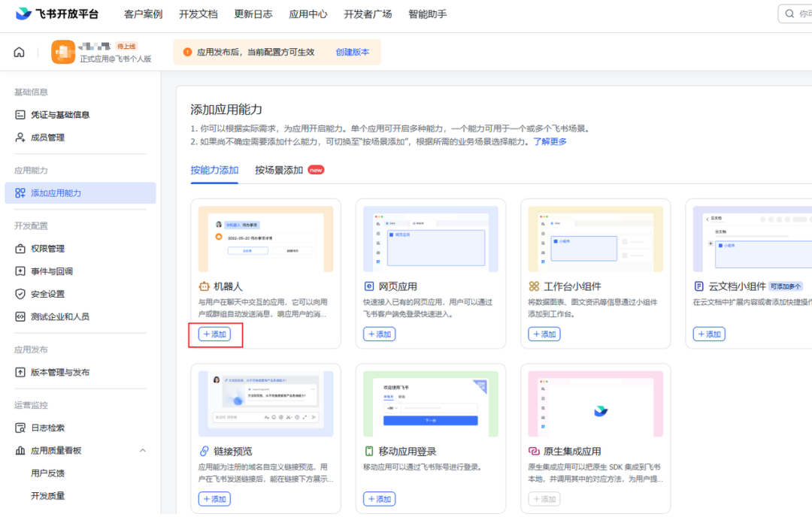
Task: Click the orange app logo icon
Action: [x=63, y=53]
